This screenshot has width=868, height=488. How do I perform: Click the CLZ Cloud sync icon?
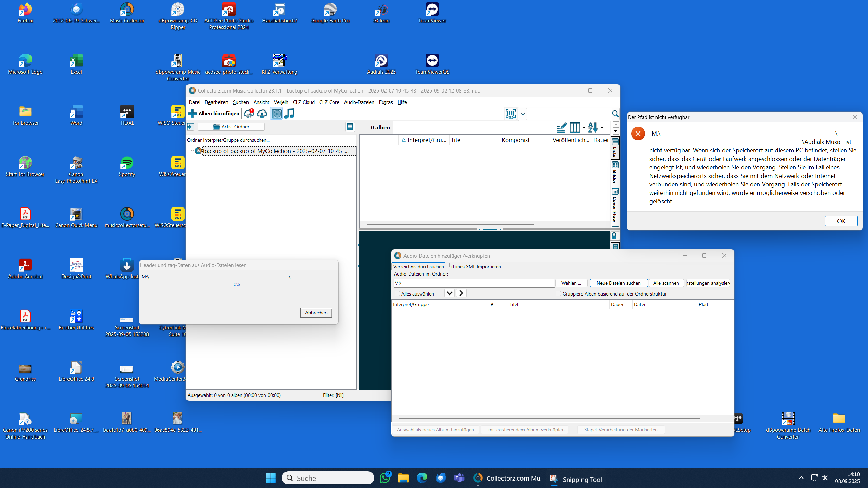249,114
